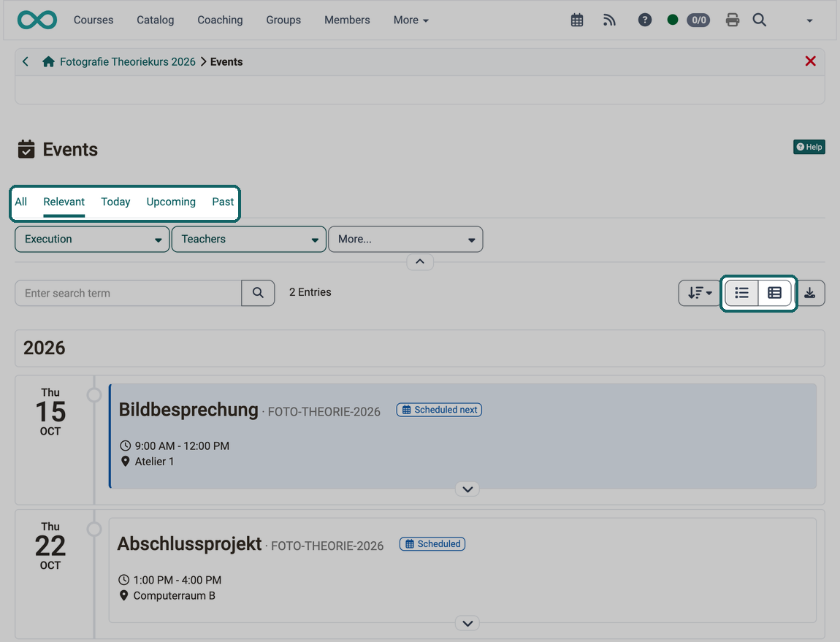Open the user menu caret at top right
Image resolution: width=840 pixels, height=642 pixels.
(x=809, y=20)
